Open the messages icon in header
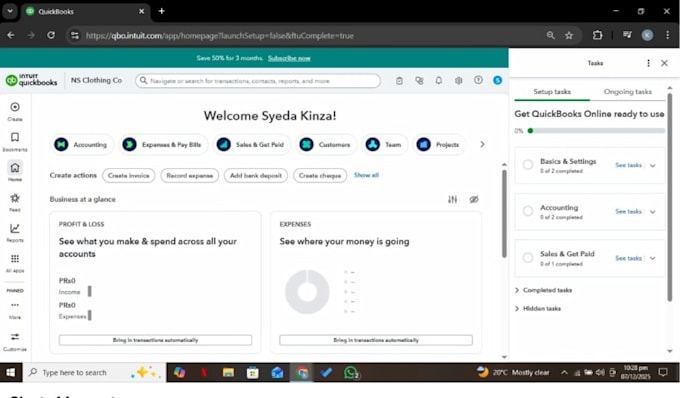Screen dimensions: 680x398 [x=419, y=81]
